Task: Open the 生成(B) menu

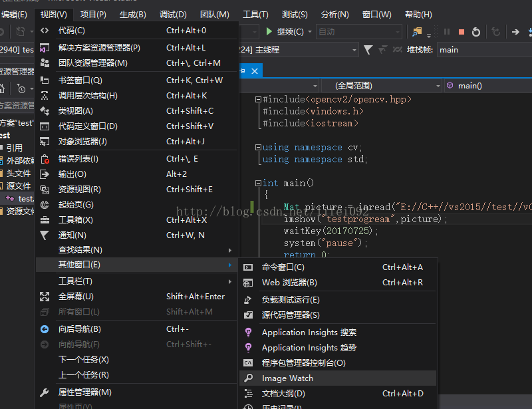Action: pyautogui.click(x=132, y=15)
